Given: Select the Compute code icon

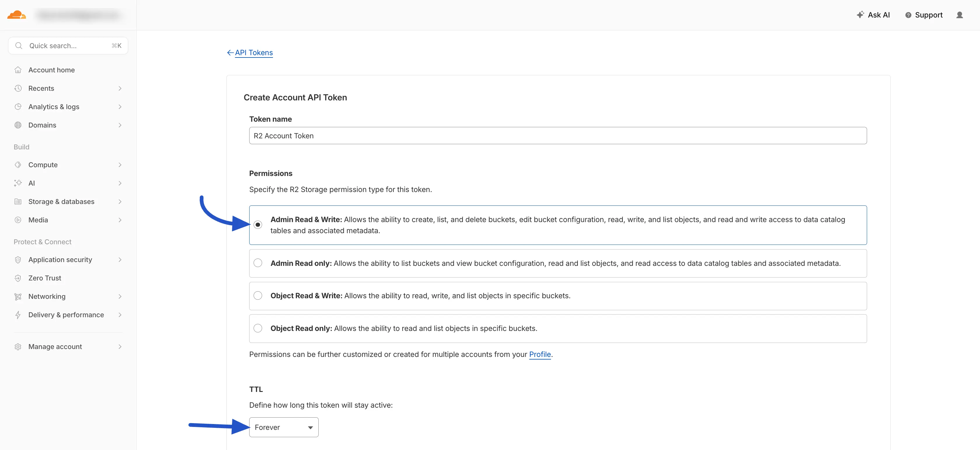Looking at the screenshot, I should click(18, 165).
